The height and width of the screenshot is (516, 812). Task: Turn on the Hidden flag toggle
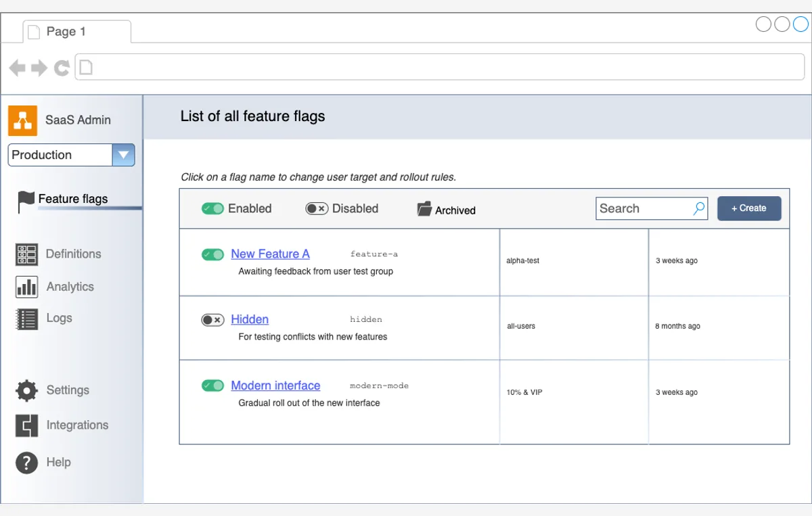point(212,320)
